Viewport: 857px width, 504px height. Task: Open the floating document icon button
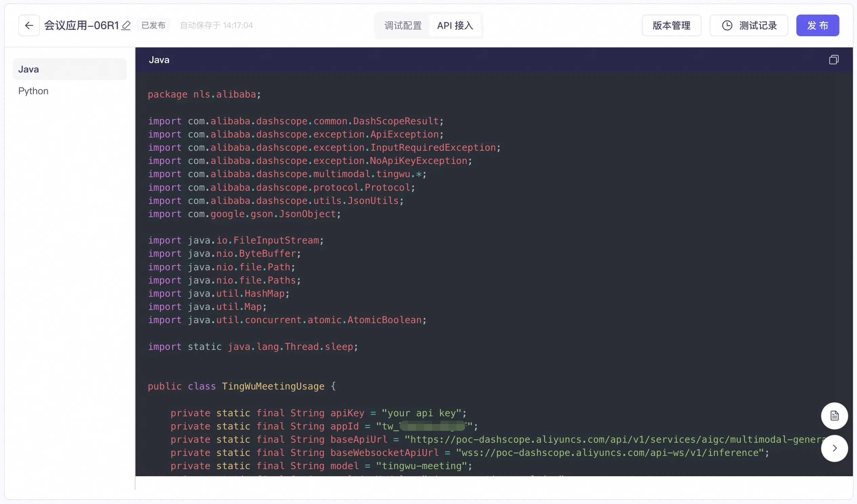(x=834, y=416)
